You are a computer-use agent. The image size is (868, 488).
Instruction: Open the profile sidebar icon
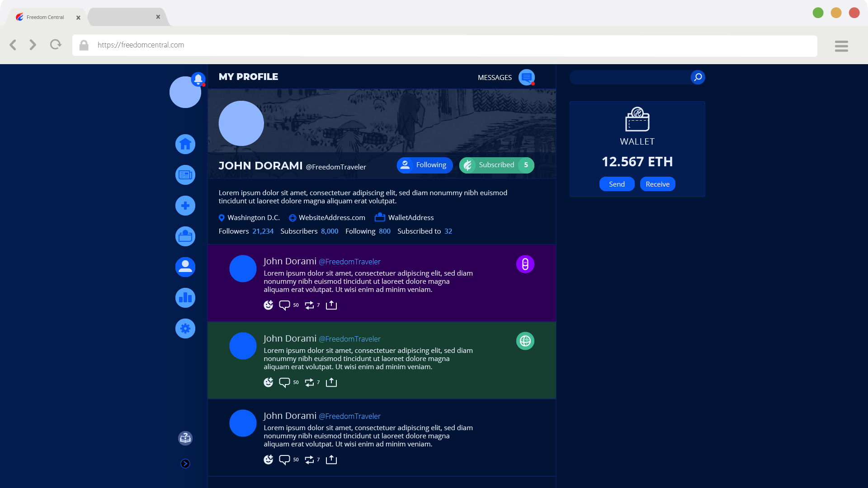(x=185, y=267)
